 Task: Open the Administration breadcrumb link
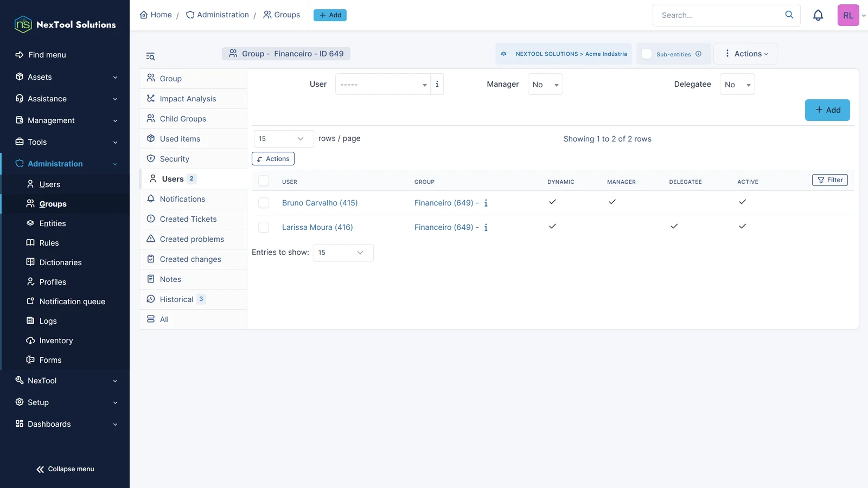point(217,15)
